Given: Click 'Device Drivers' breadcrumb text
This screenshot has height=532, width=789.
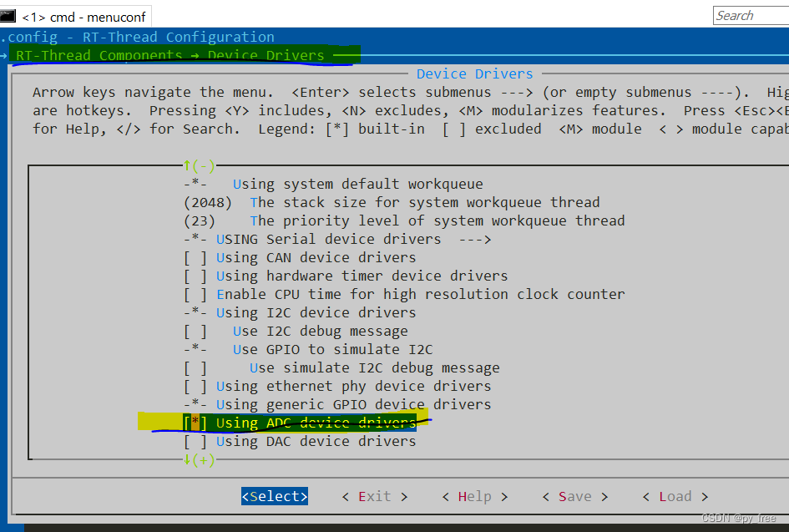Looking at the screenshot, I should tap(266, 55).
